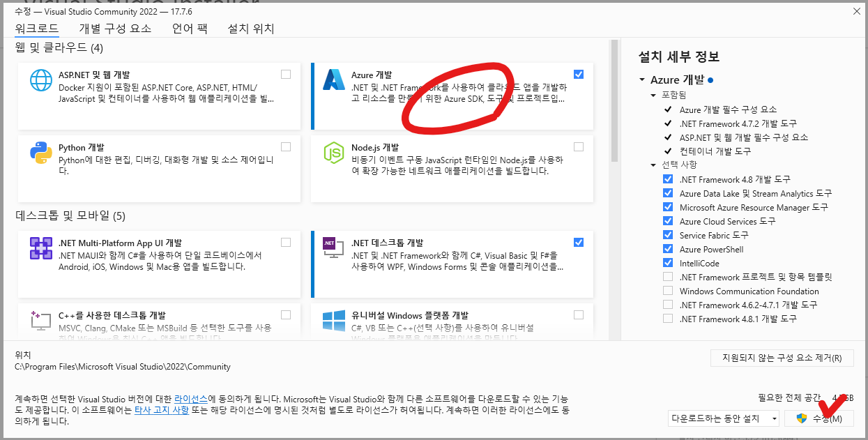Check .NET Framework 프로젝트 및 항목 템플릿
The width and height of the screenshot is (868, 440).
pos(668,277)
